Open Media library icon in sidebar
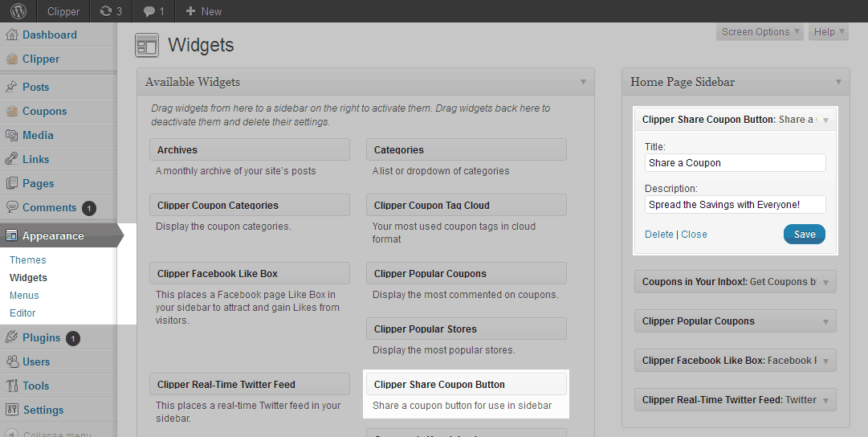The image size is (868, 437). 11,135
